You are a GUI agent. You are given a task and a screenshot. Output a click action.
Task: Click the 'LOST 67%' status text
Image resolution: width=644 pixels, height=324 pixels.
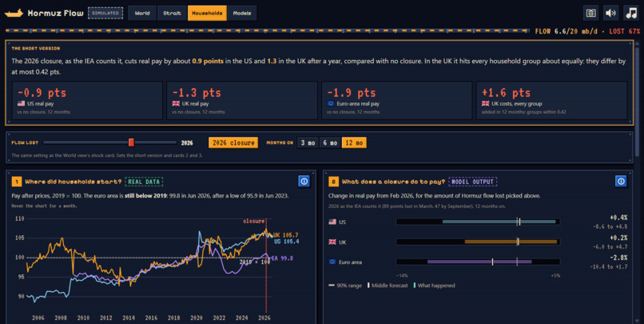[624, 31]
